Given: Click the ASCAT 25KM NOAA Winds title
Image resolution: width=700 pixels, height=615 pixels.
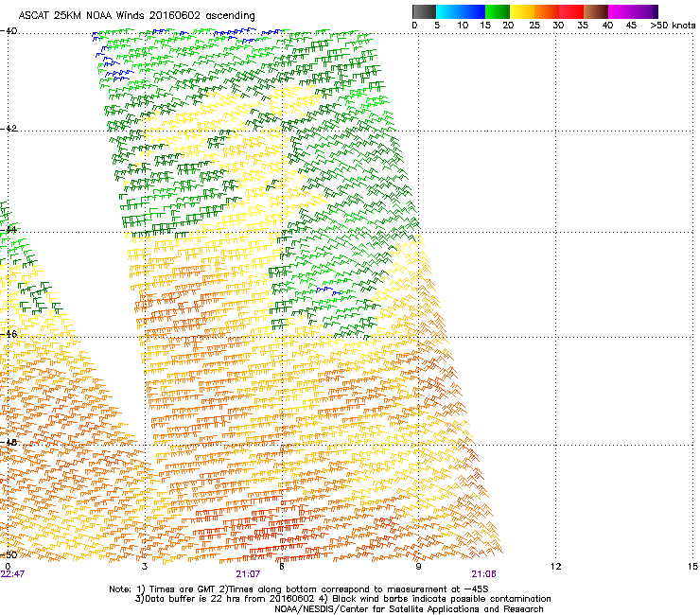Looking at the screenshot, I should [136, 15].
